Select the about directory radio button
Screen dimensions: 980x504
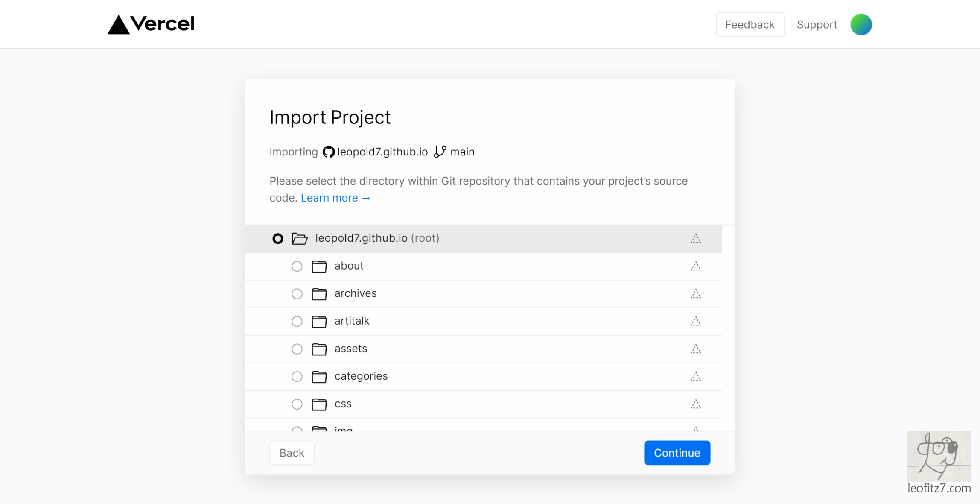coord(297,267)
